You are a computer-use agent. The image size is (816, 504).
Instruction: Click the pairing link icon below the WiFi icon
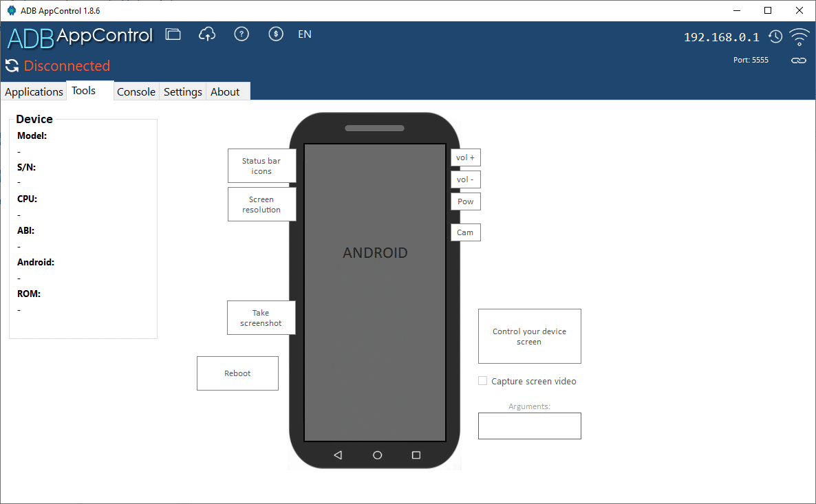click(x=798, y=61)
